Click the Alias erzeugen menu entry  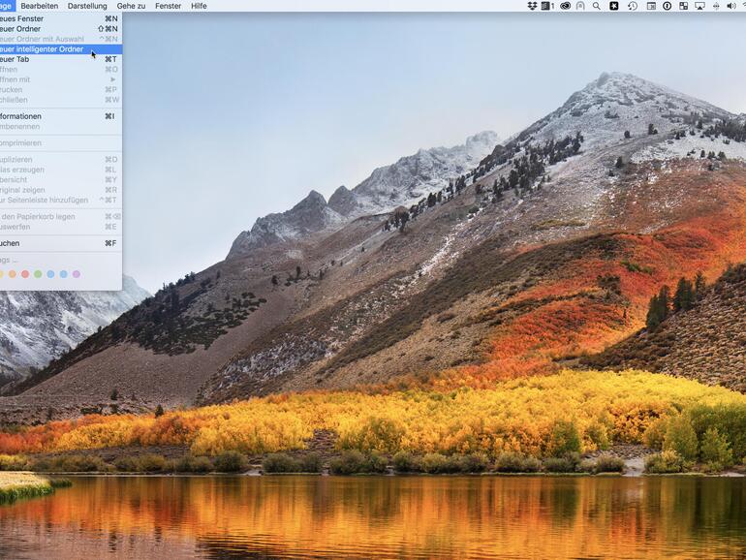[x=61, y=170]
